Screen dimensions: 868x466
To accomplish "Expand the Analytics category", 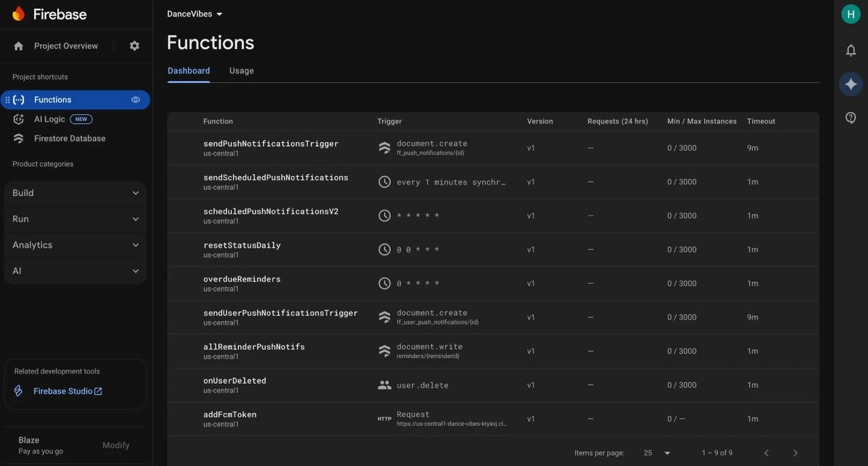I will point(75,245).
